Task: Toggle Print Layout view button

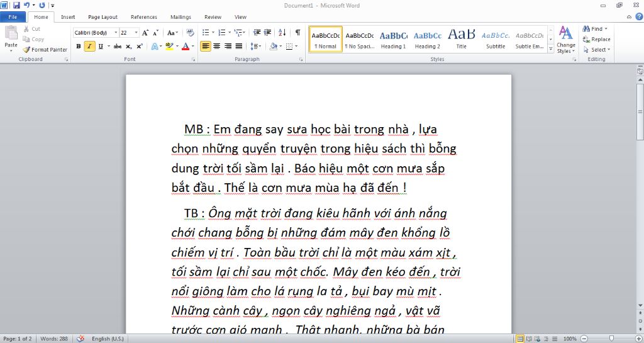Action: (520, 339)
